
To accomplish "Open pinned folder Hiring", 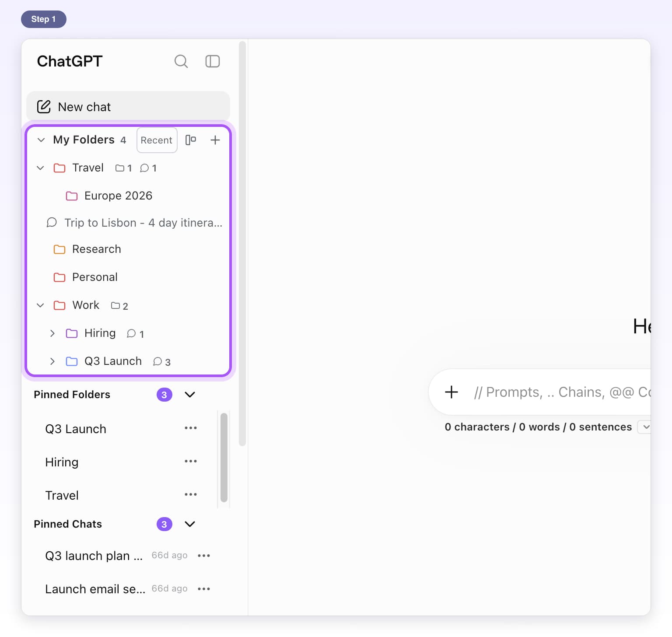I will 62,462.
